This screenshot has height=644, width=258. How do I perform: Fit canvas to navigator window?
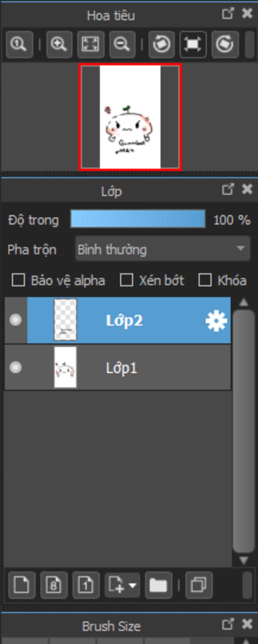[91, 45]
